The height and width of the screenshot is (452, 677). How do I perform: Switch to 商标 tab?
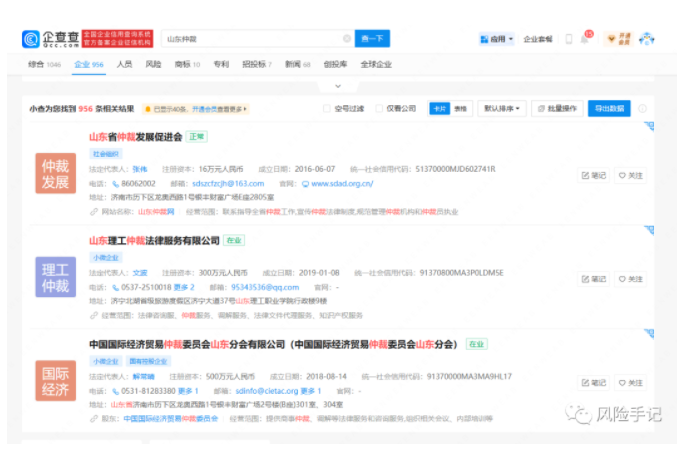pyautogui.click(x=187, y=64)
